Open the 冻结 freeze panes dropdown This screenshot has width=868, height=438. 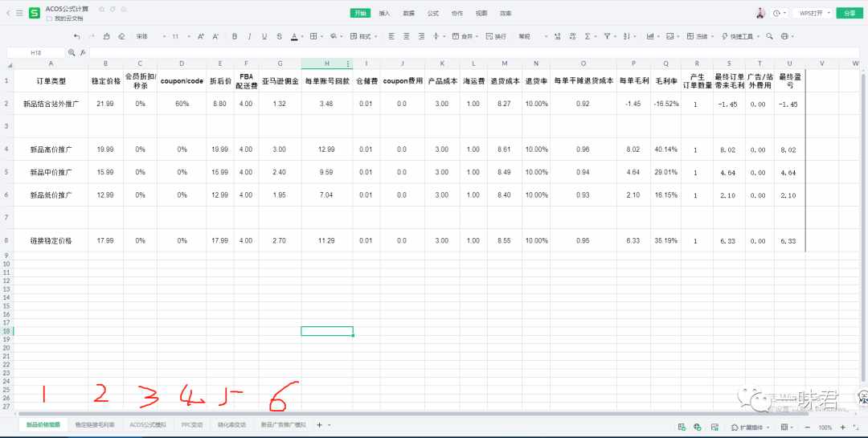tap(700, 36)
